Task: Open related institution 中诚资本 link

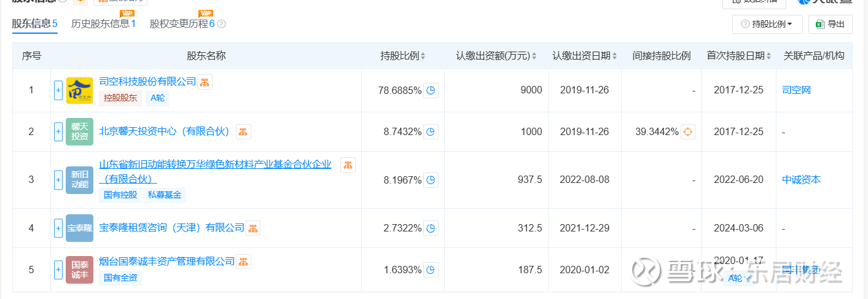Action: 801,180
